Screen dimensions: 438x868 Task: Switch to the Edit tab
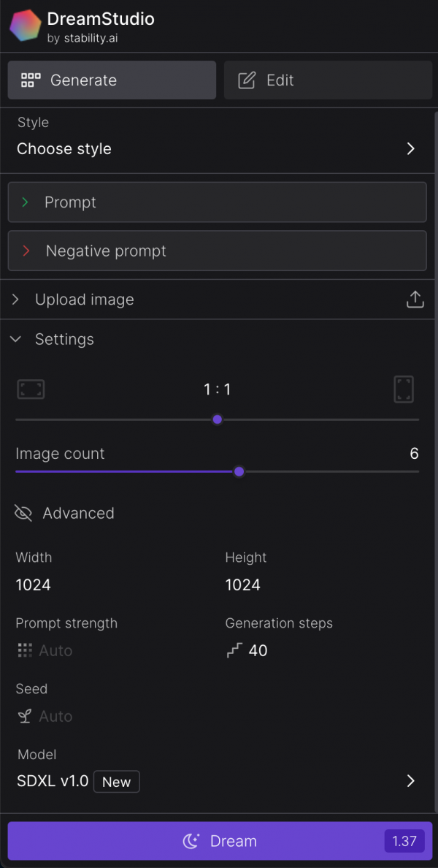pos(328,80)
